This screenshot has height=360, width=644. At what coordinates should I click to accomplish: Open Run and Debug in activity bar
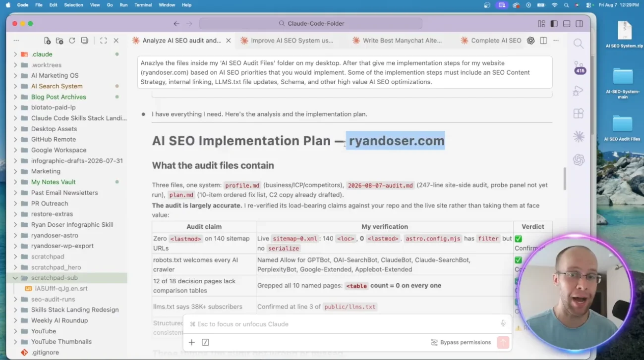[579, 90]
